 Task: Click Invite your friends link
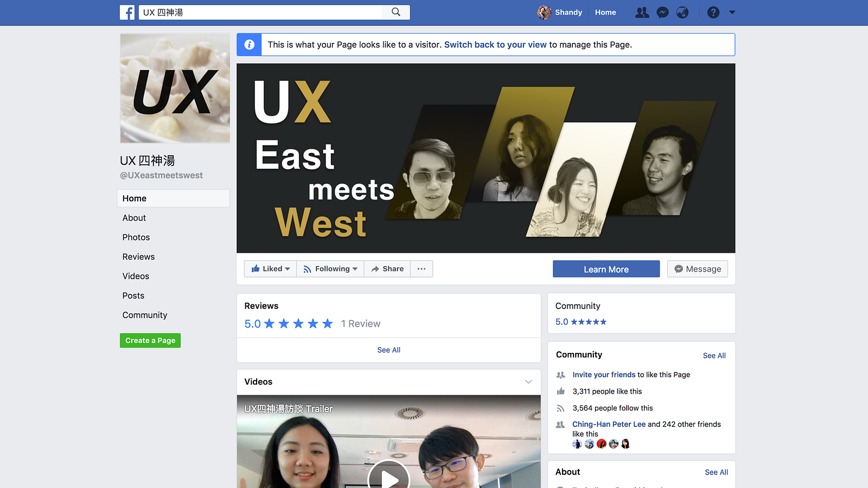click(x=604, y=375)
